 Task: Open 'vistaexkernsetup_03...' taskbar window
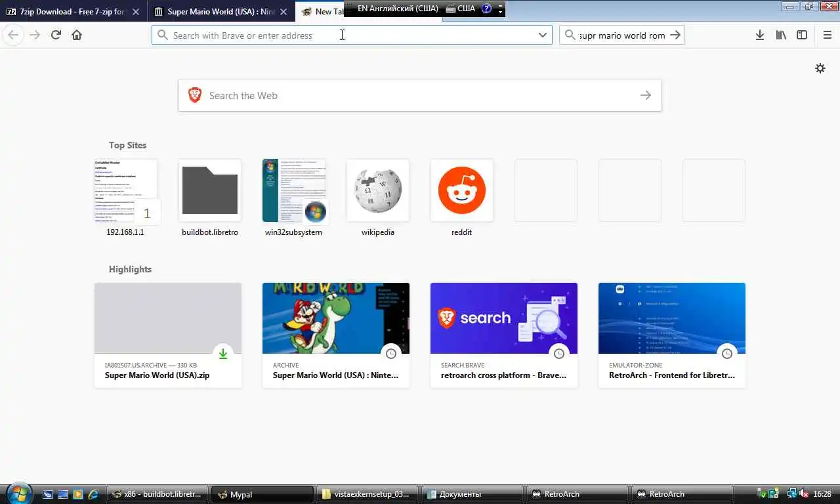tap(367, 494)
